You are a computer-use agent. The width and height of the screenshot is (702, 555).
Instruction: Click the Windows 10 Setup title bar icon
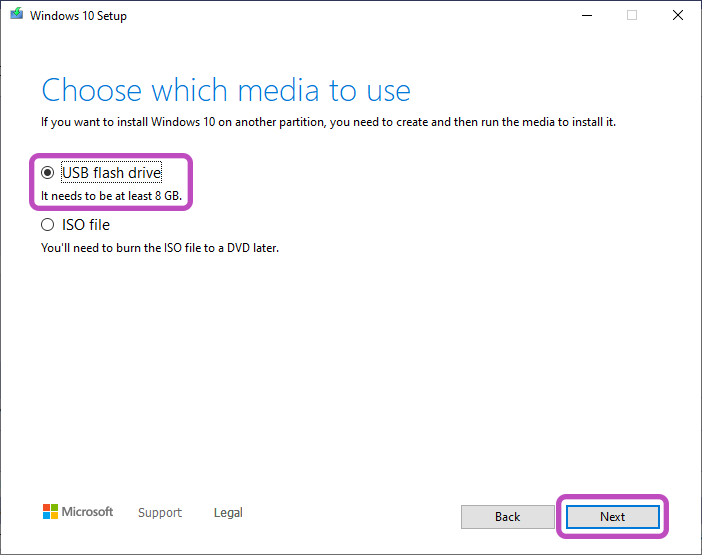(x=16, y=16)
